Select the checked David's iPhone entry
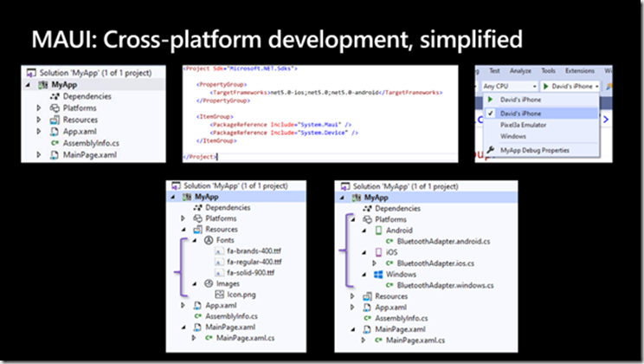644x364 pixels. pos(541,114)
